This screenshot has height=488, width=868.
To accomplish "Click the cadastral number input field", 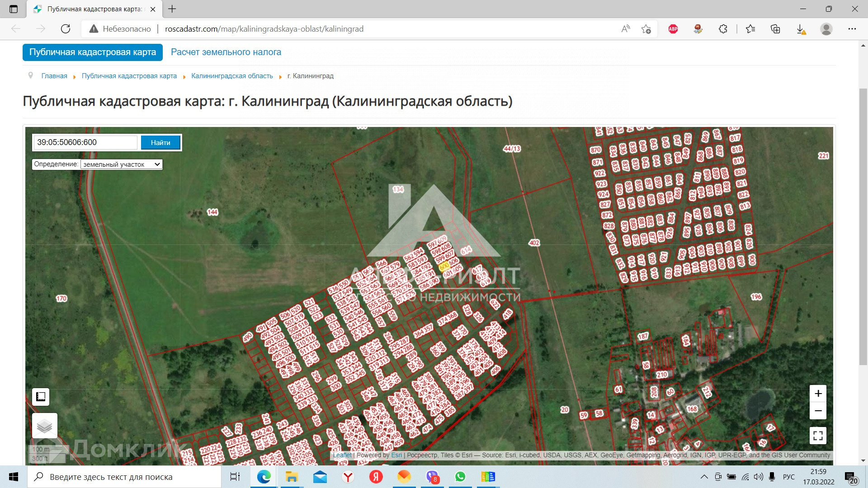I will pyautogui.click(x=85, y=142).
